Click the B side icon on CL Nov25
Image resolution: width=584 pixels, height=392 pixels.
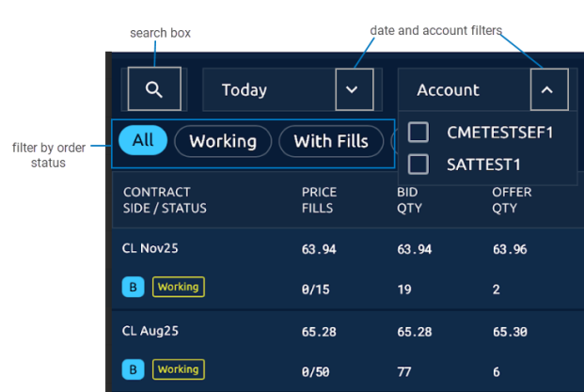134,287
